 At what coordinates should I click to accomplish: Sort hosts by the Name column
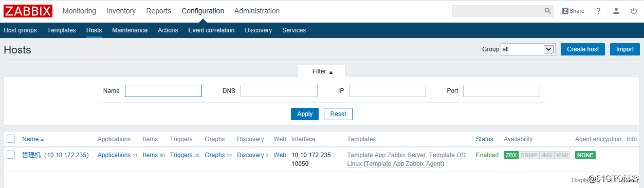click(33, 139)
